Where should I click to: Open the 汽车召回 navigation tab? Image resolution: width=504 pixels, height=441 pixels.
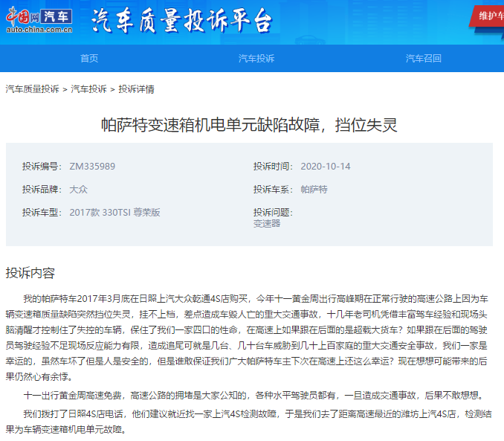(x=423, y=58)
